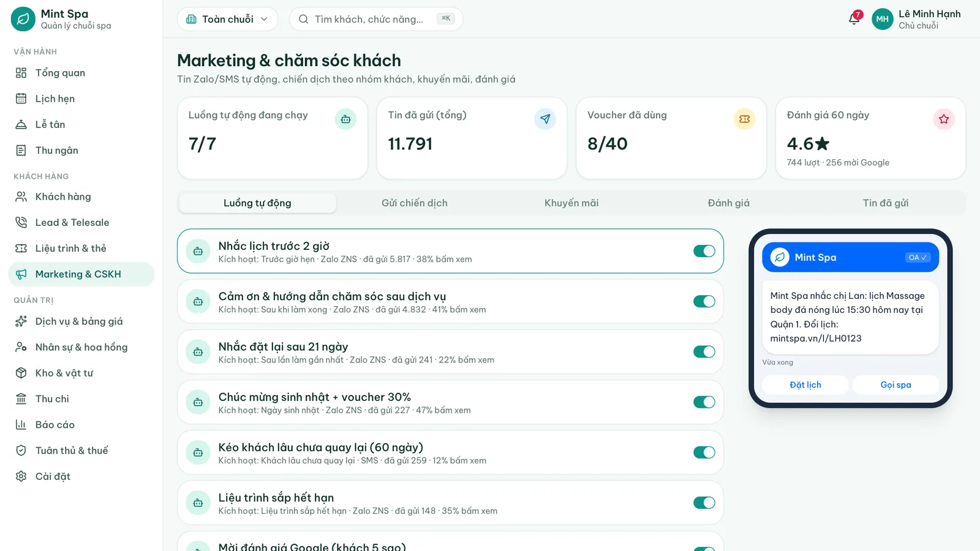Click the OA verified badge in preview
Screen dimensions: 980x551
(918, 258)
